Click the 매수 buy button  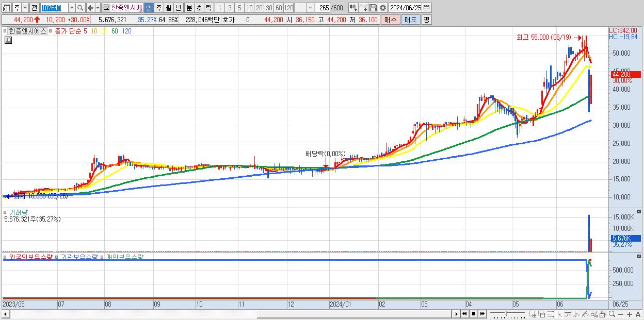pos(391,20)
